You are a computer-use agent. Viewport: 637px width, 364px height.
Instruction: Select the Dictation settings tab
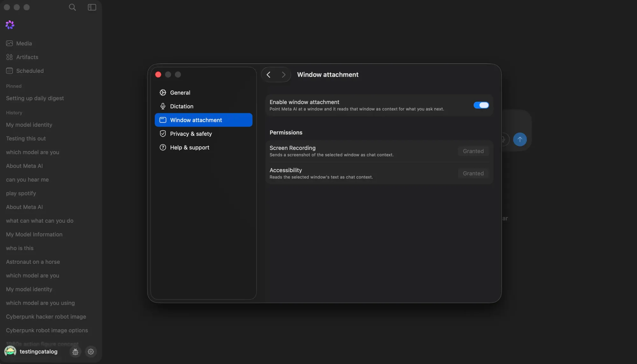pos(204,106)
